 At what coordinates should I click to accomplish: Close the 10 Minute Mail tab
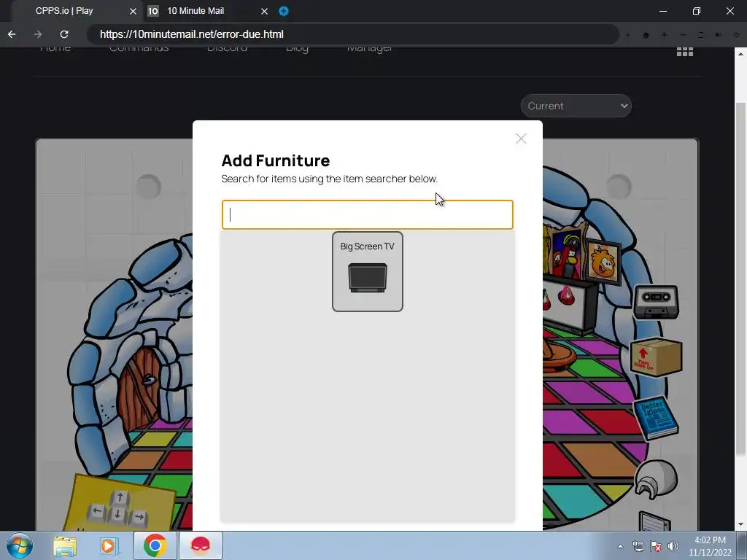pos(264,11)
